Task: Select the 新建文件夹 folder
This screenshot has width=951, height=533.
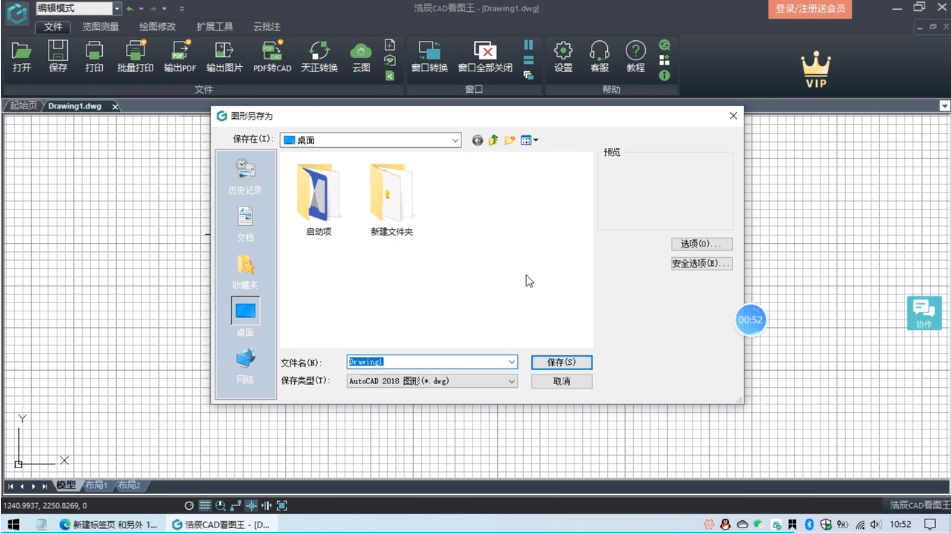Action: (x=391, y=199)
